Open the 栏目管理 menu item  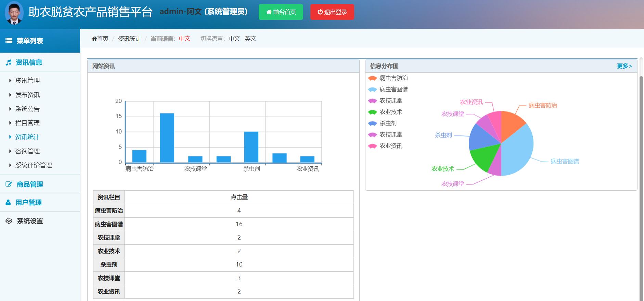[27, 123]
